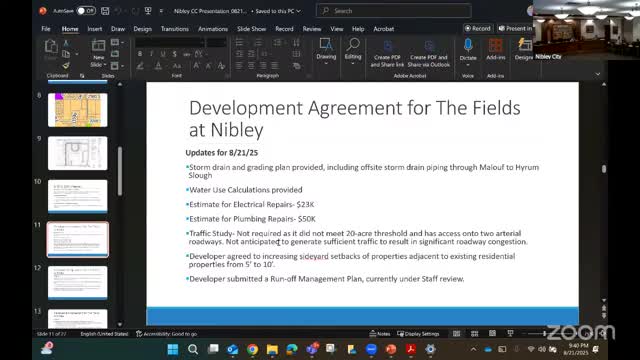
Task: Open the Transitions ribbon tab
Action: point(175,29)
